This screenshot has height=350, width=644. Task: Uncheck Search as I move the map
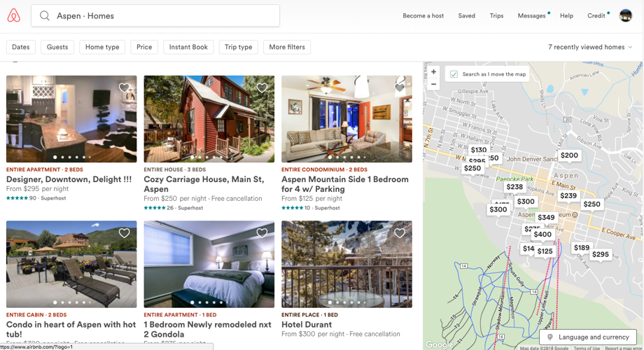point(454,74)
